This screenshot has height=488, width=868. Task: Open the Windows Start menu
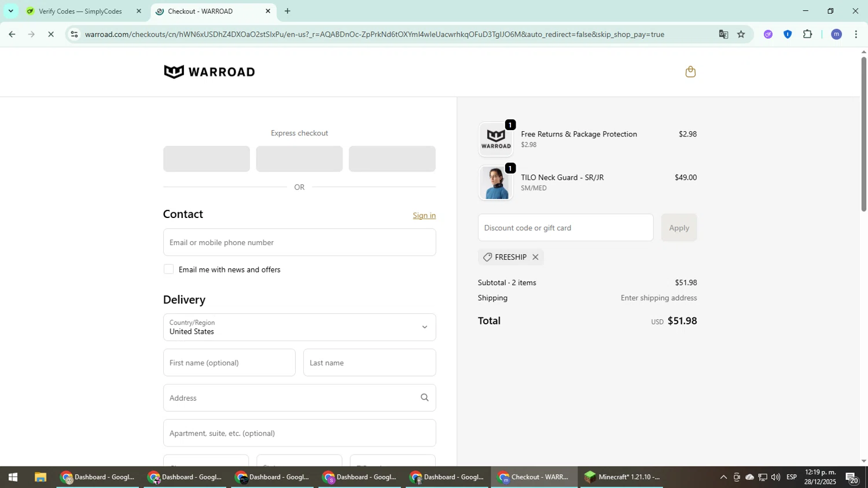tap(13, 477)
